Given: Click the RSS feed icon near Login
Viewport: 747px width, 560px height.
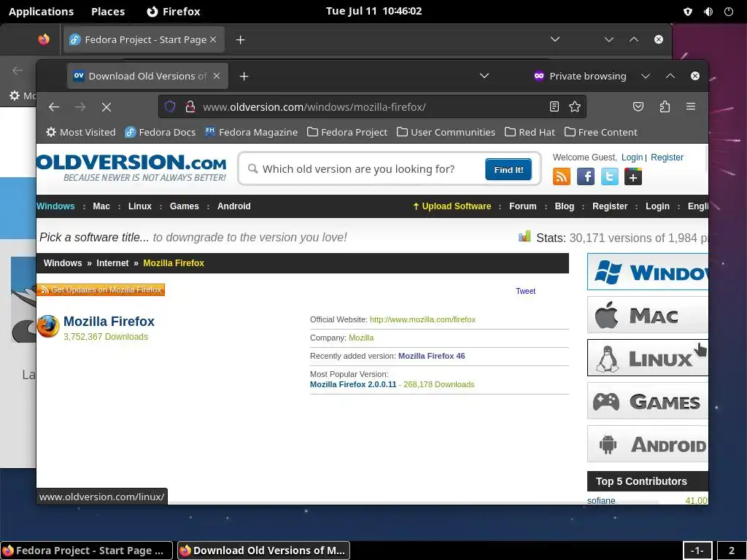Looking at the screenshot, I should pos(561,176).
